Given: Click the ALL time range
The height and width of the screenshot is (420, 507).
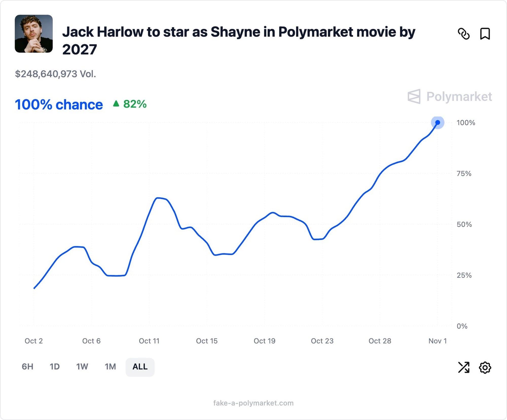Looking at the screenshot, I should 140,367.
